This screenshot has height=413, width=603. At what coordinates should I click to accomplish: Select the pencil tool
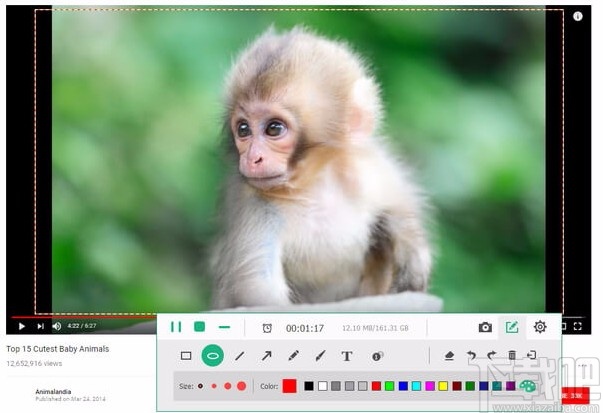[x=293, y=356]
